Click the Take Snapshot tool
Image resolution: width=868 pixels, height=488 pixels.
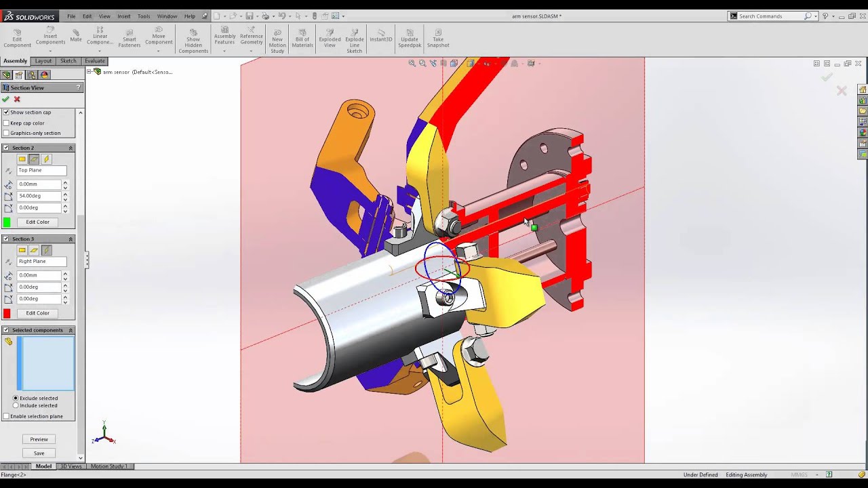coord(438,38)
